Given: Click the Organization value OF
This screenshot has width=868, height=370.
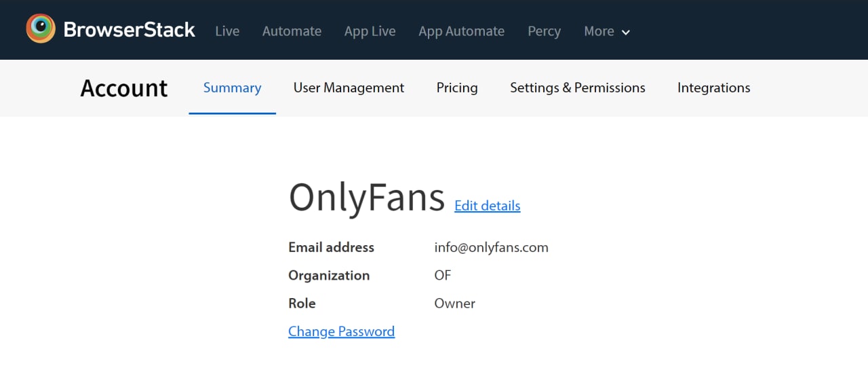Looking at the screenshot, I should [x=442, y=275].
